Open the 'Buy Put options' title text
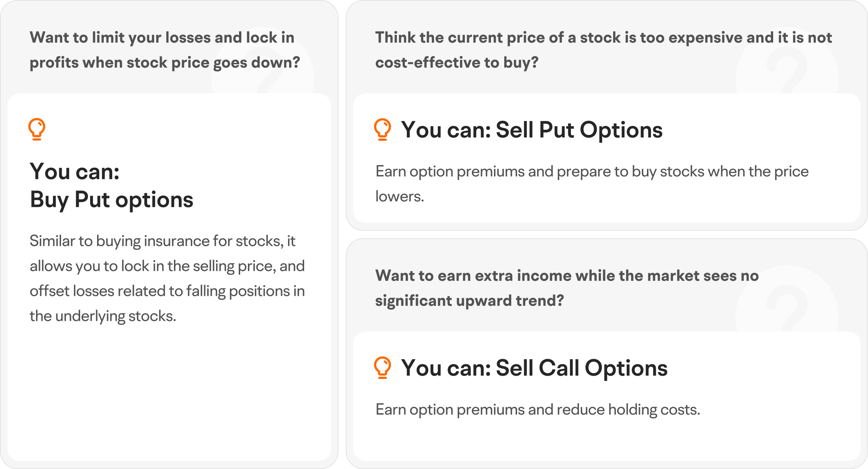 [x=111, y=200]
